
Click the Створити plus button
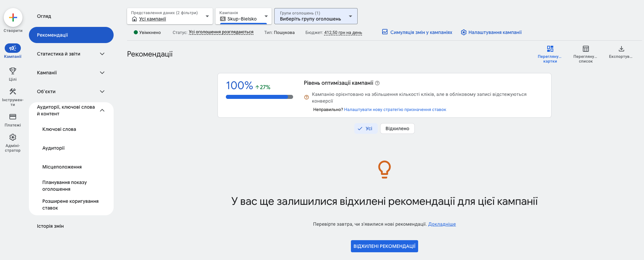[13, 17]
